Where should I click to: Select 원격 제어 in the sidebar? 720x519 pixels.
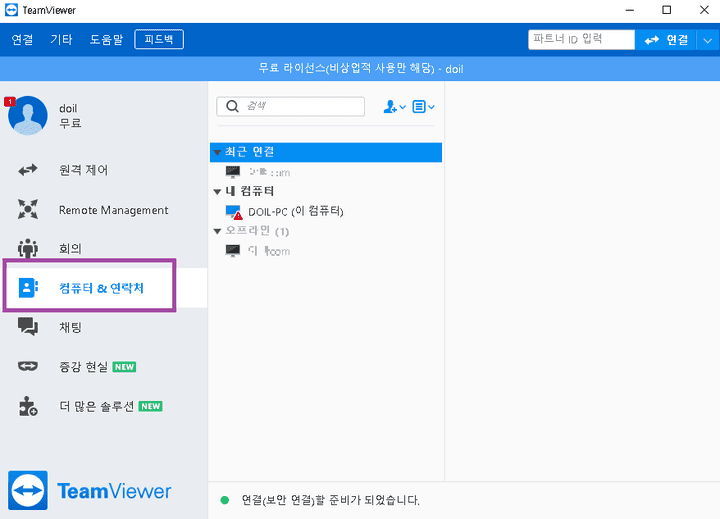(x=83, y=170)
